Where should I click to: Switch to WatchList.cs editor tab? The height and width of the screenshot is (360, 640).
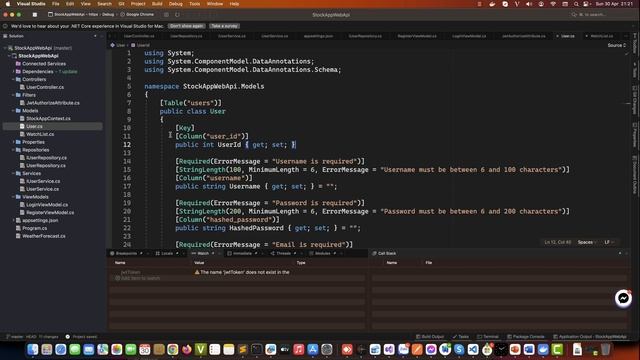(x=601, y=36)
